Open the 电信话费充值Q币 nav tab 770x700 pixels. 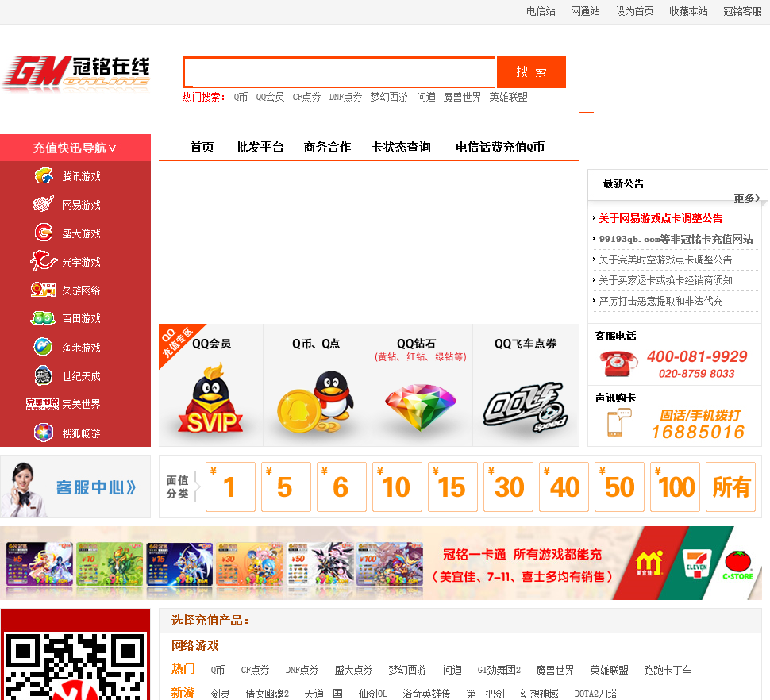[500, 147]
